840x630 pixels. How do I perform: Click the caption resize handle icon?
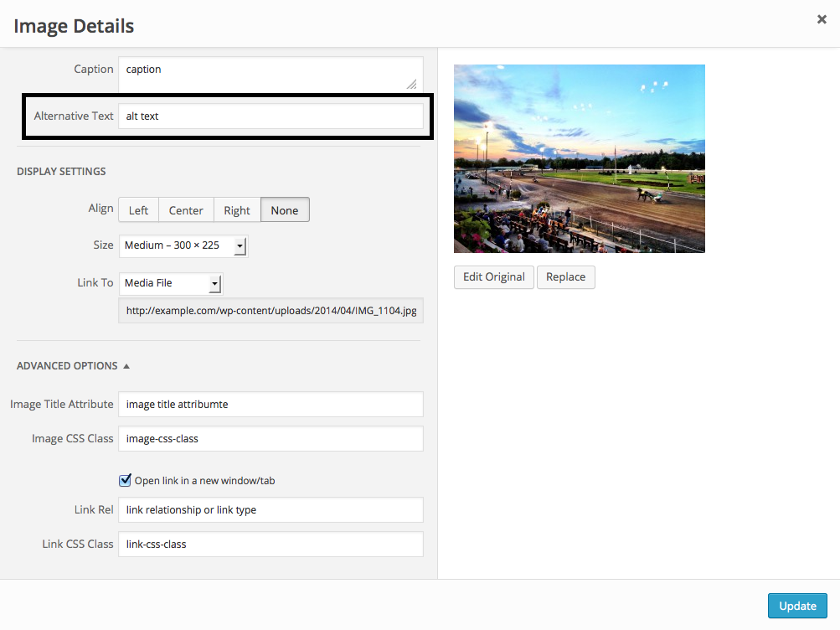coord(411,84)
